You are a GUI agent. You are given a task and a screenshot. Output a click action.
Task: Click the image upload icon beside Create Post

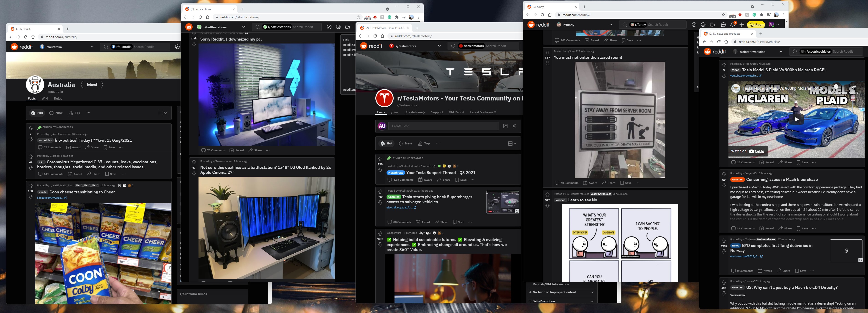505,126
